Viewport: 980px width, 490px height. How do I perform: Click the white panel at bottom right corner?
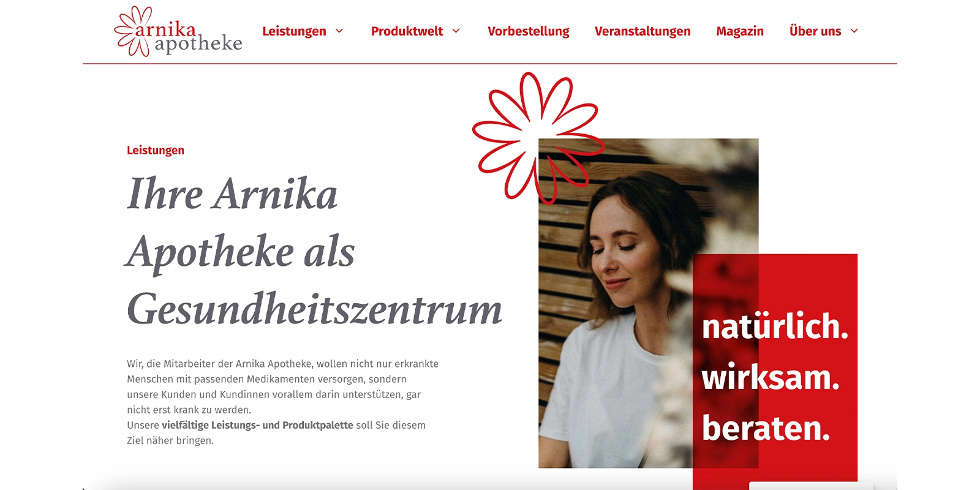812,486
